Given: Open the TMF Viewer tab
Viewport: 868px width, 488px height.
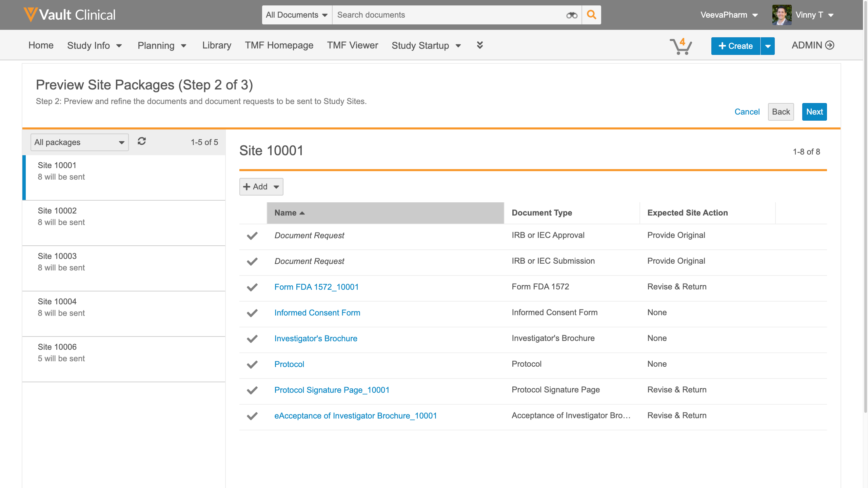Looking at the screenshot, I should click(x=352, y=45).
